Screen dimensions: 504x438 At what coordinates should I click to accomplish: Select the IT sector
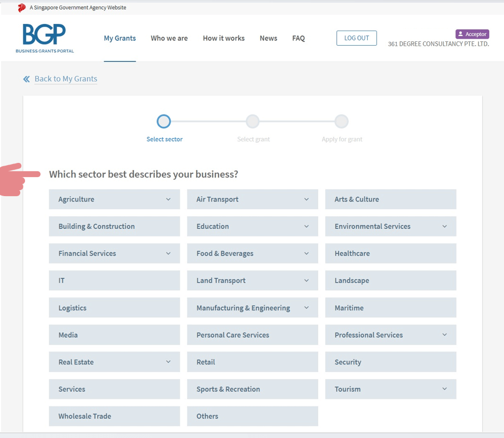[114, 281]
